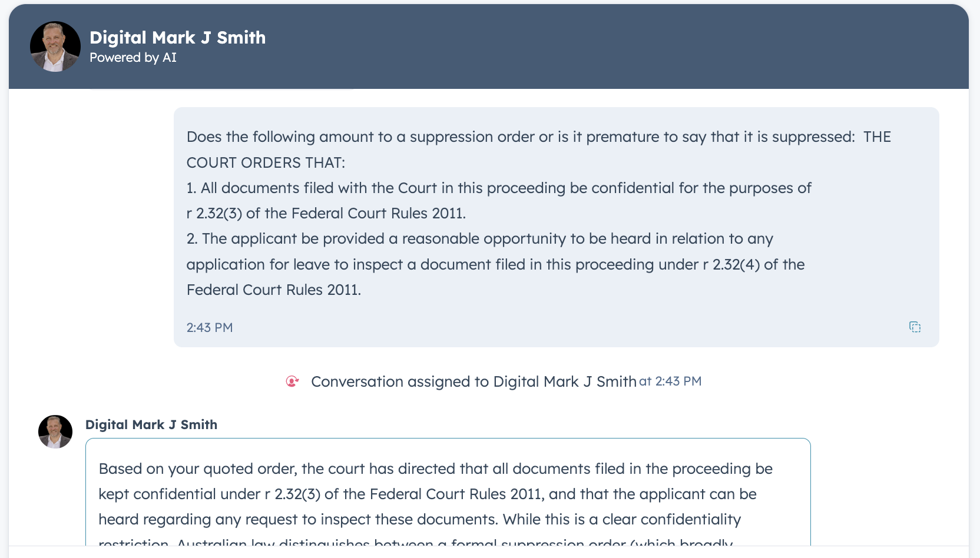The width and height of the screenshot is (980, 558).
Task: Click the 'at 2:43 PM' assignment time
Action: [670, 381]
